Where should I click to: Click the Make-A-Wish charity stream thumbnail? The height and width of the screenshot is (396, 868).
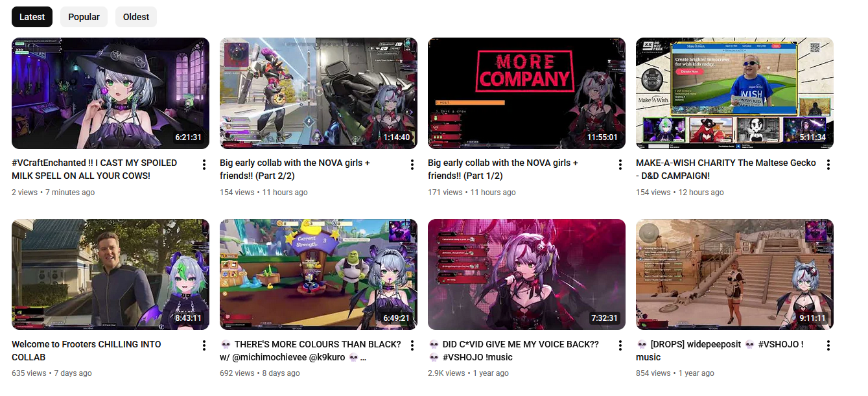pos(734,93)
